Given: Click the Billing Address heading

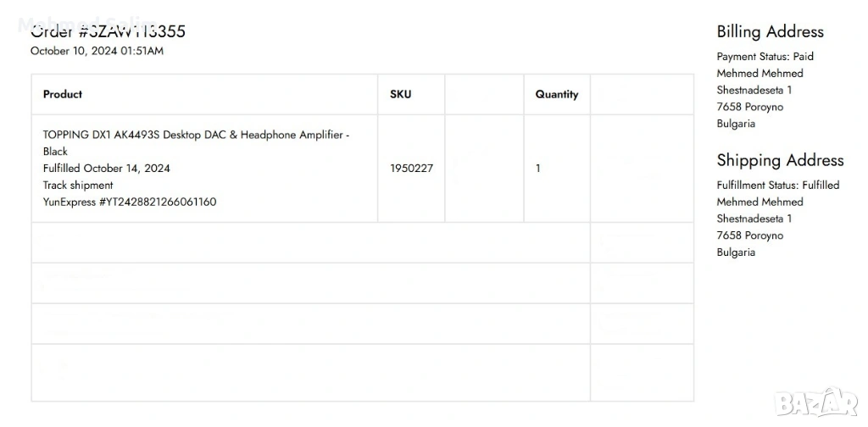Looking at the screenshot, I should (x=770, y=32).
